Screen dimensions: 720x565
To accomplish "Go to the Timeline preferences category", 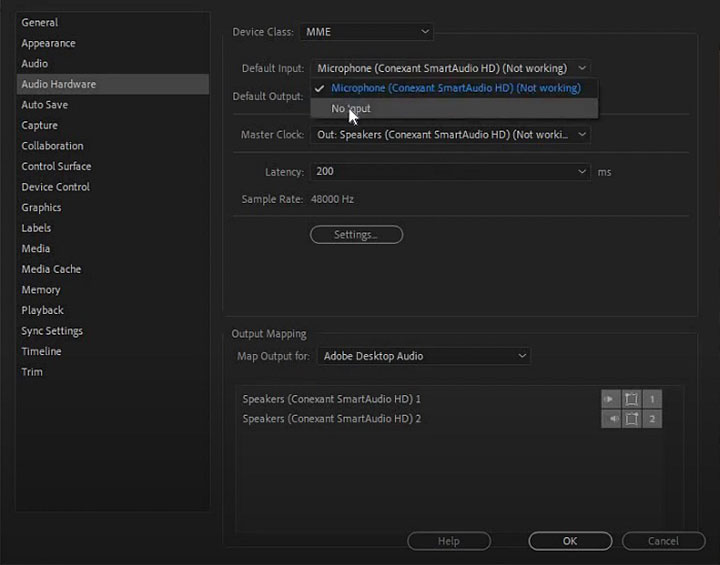I will [42, 351].
